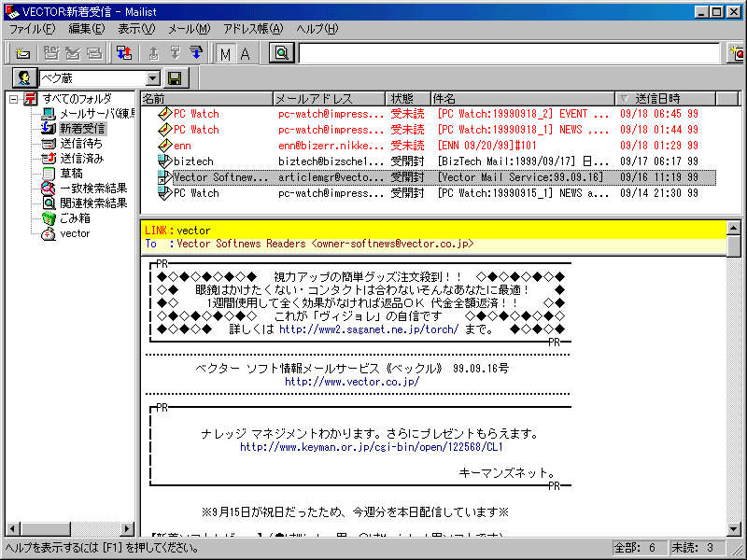Select the 草稿 drafts folder

pyautogui.click(x=72, y=174)
